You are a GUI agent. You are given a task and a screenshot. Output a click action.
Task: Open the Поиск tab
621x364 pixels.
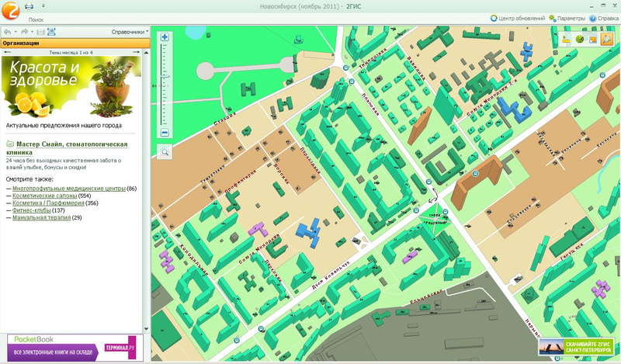pos(36,18)
